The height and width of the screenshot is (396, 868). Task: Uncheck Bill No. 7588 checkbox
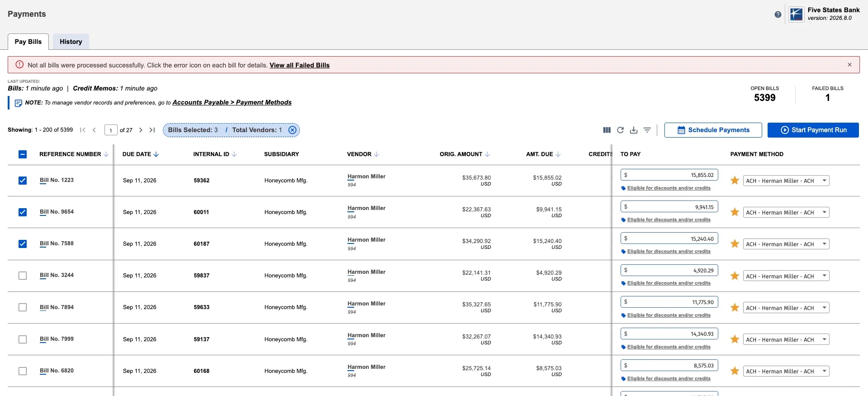pyautogui.click(x=23, y=244)
